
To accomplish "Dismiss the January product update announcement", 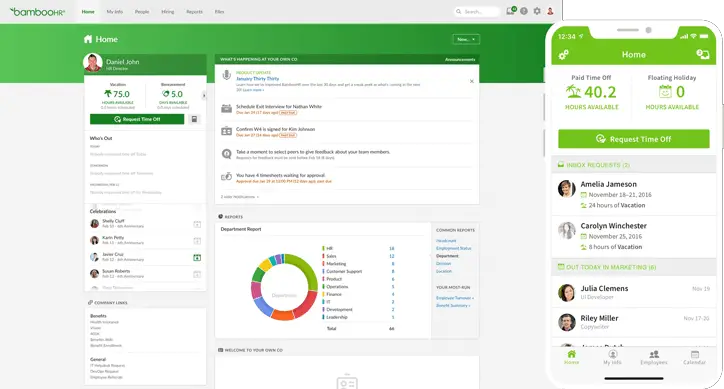I will click(471, 81).
